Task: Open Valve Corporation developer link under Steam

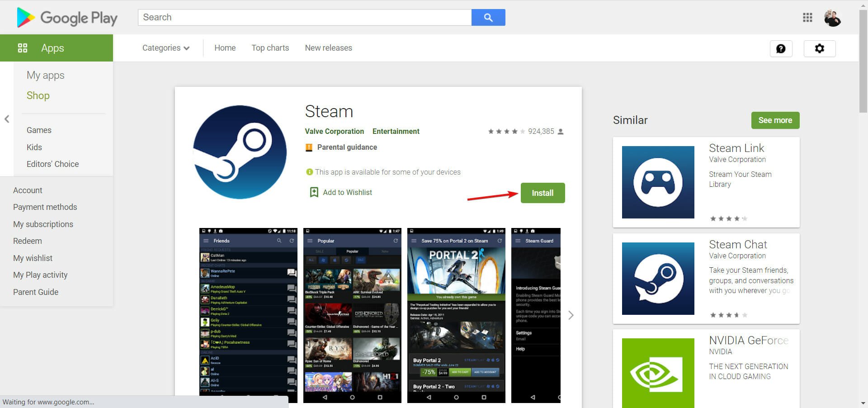Action: point(335,132)
